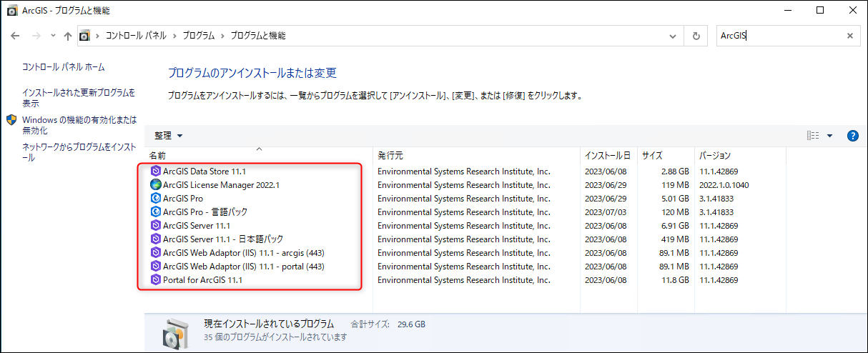Click the 2023/07/03 install date cell
Screen dimensions: 868x353
607,212
